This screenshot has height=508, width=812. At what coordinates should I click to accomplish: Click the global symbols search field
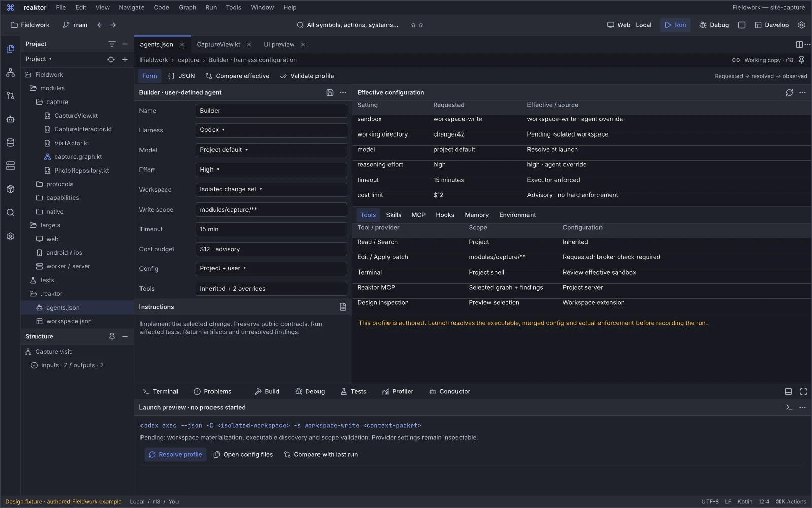[347, 25]
